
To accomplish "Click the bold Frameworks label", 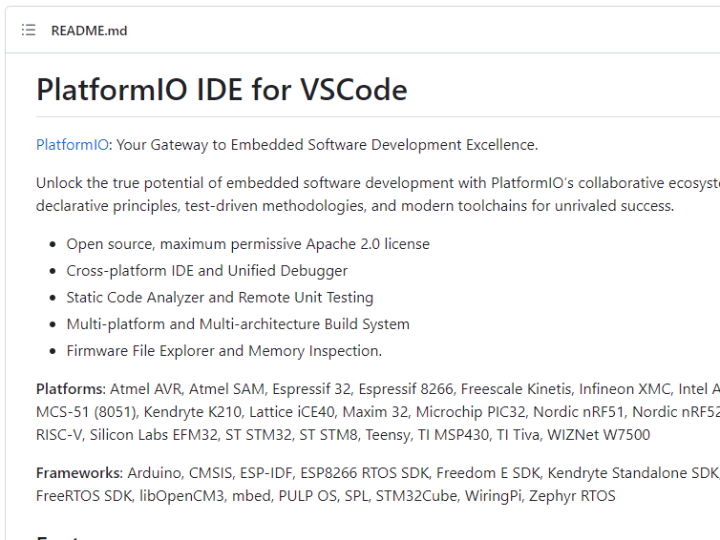I will click(x=79, y=473).
